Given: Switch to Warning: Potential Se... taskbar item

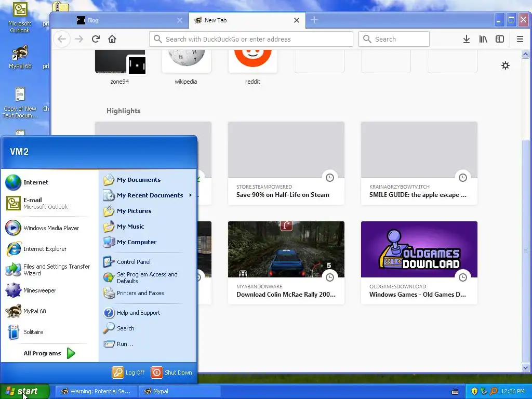Looking at the screenshot, I should click(96, 392).
